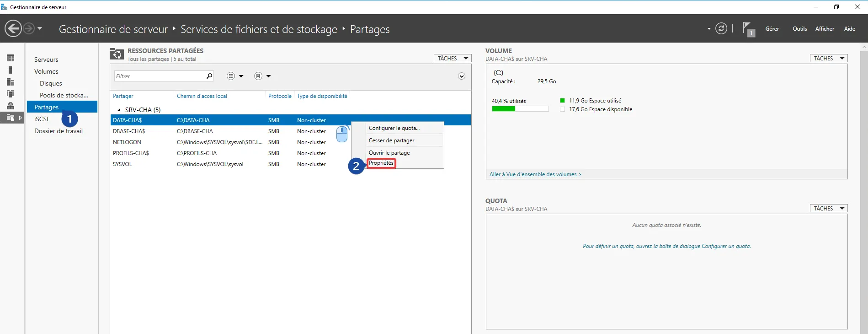Refresh the Server Manager view
The image size is (868, 334).
(721, 29)
